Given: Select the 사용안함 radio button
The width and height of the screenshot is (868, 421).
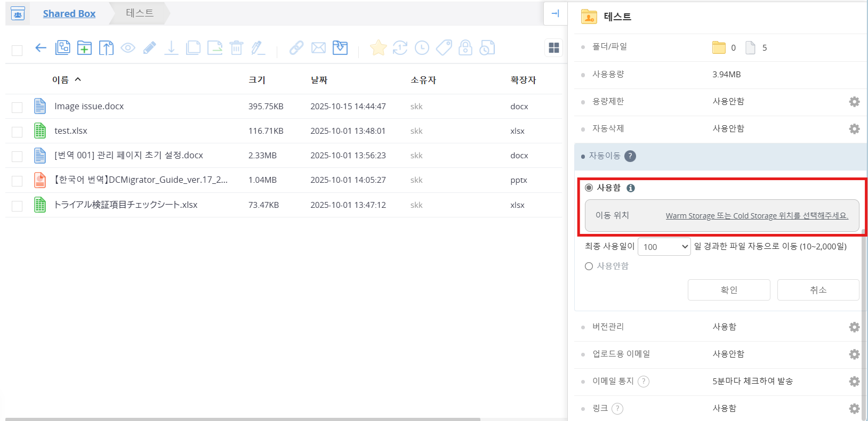Looking at the screenshot, I should click(589, 266).
